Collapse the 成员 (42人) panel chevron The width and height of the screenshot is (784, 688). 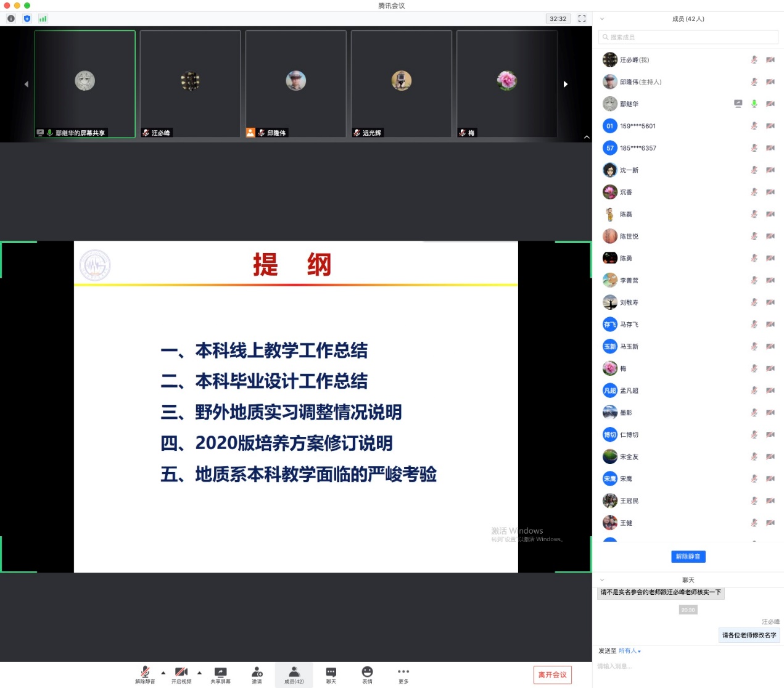pos(602,19)
